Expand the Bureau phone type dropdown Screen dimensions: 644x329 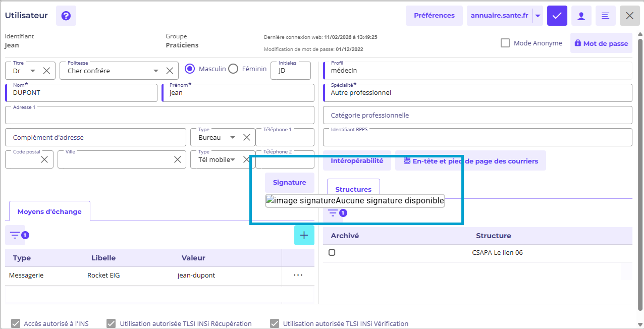click(233, 137)
